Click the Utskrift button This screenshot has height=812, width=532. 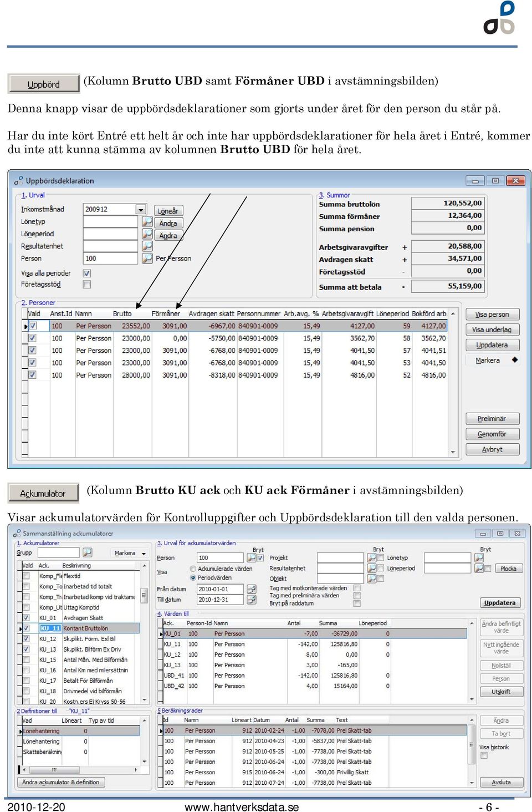click(501, 692)
